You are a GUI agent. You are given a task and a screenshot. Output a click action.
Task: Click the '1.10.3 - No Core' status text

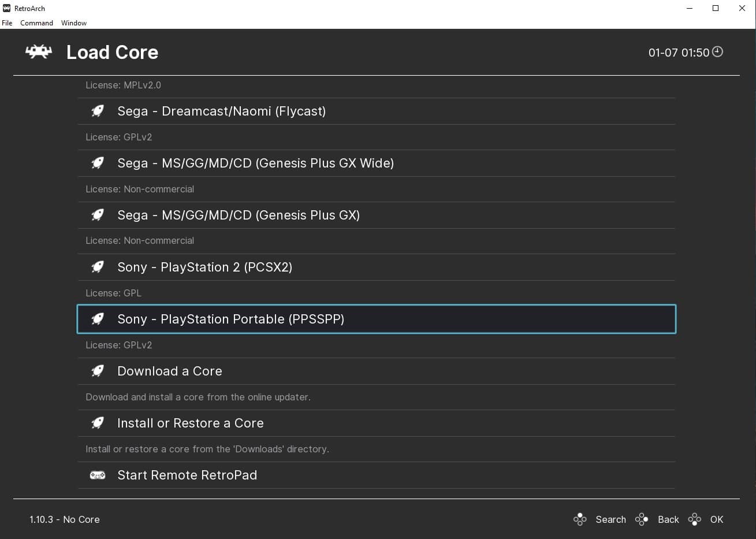[65, 519]
